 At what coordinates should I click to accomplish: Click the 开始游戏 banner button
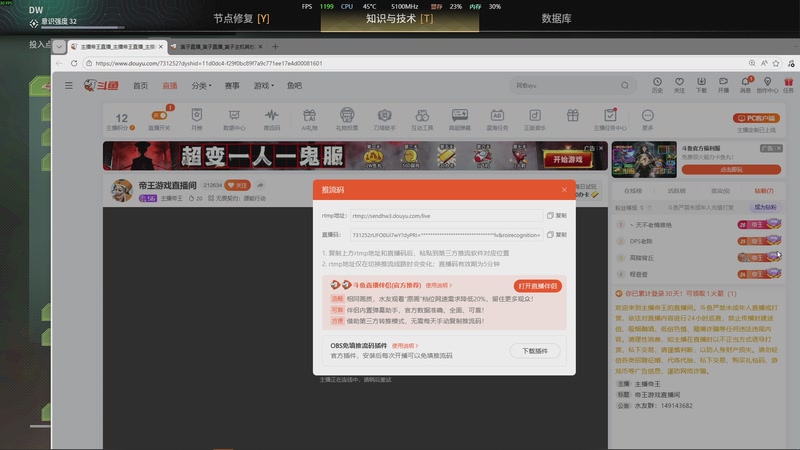pyautogui.click(x=568, y=159)
